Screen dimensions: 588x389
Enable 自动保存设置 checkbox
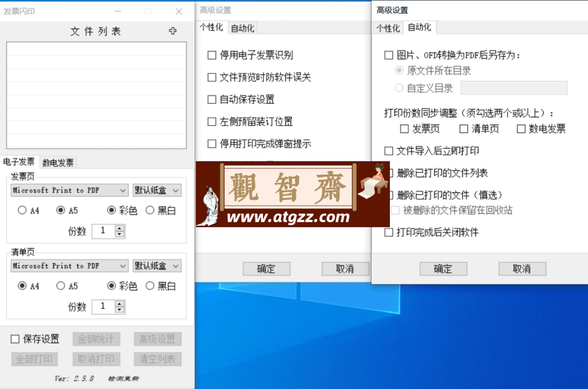coord(212,99)
